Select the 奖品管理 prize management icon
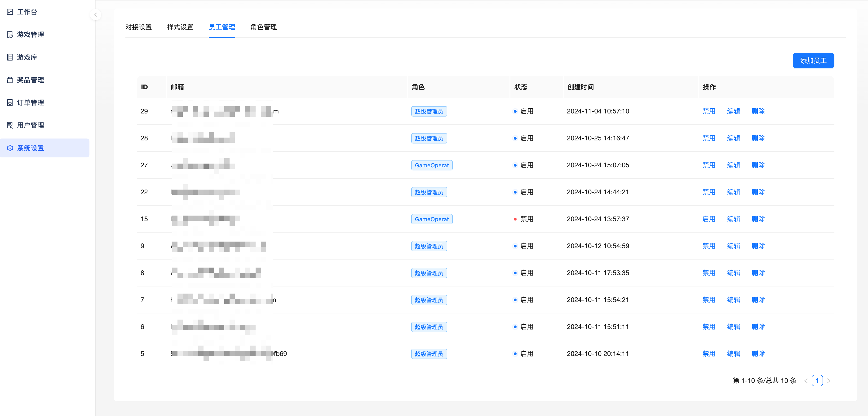Screen dimensions: 868x416 (10, 80)
